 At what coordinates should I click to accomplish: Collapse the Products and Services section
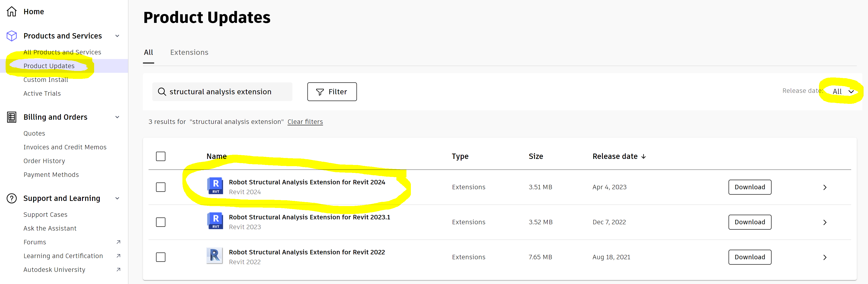(117, 36)
